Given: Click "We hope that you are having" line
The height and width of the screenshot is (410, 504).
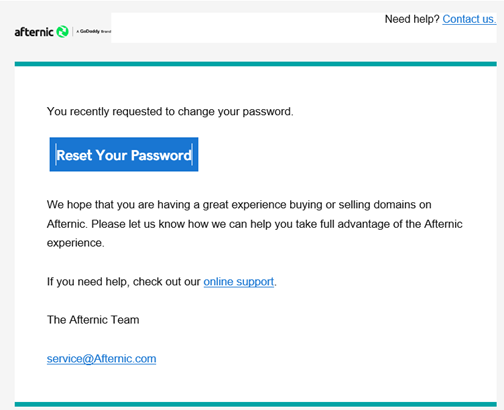Looking at the screenshot, I should (239, 204).
